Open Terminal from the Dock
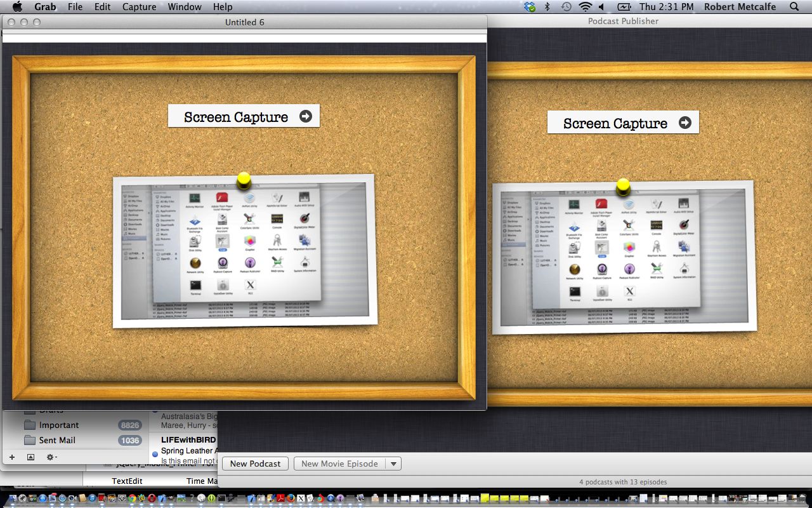This screenshot has height=508, width=812. tap(221, 498)
